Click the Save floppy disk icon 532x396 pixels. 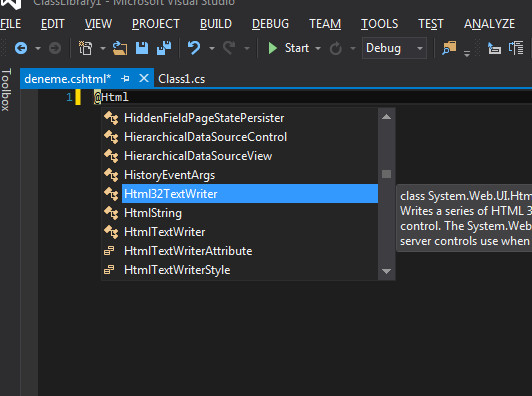point(142,48)
